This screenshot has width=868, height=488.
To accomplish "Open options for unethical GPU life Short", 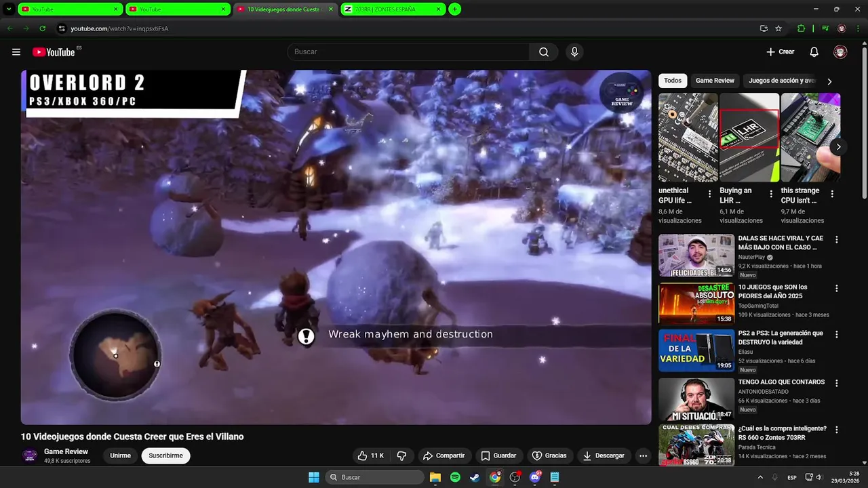I will 710,194.
